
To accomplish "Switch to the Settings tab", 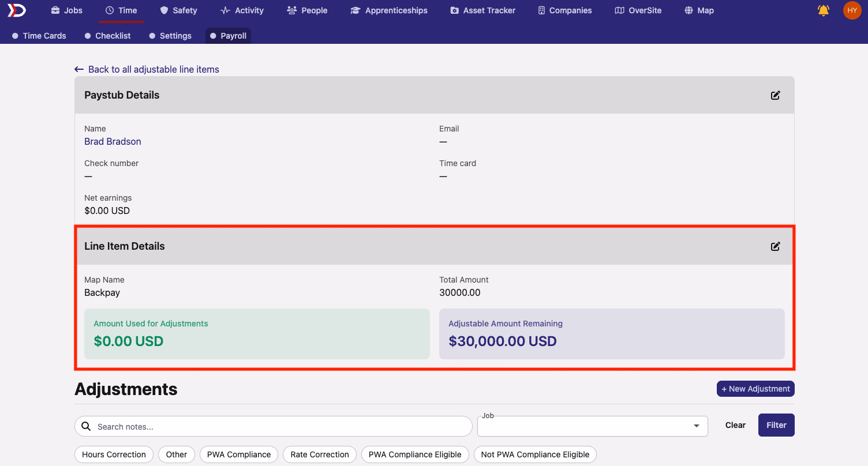I will 170,36.
